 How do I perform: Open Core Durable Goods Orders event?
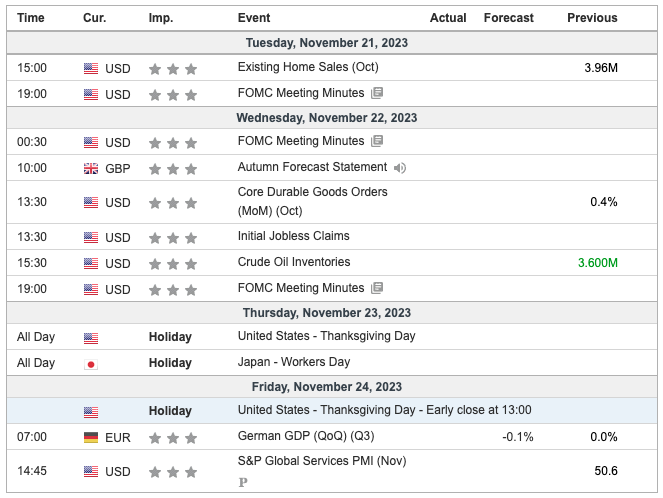[x=312, y=201]
